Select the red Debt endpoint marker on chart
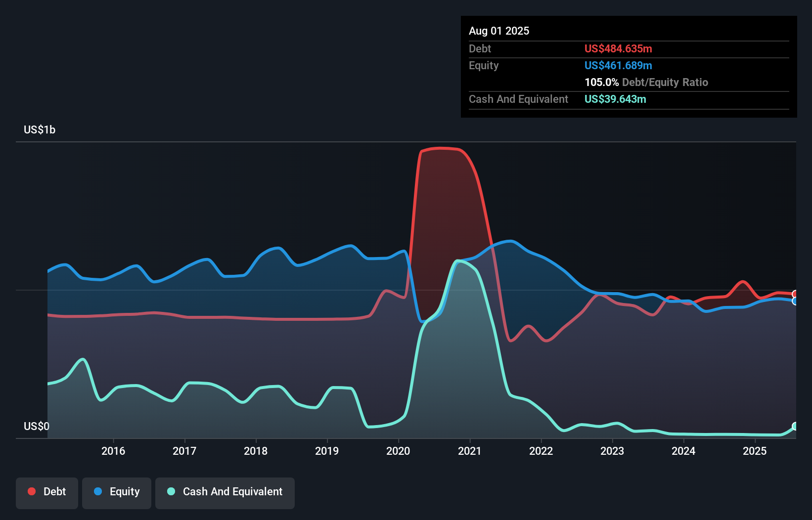This screenshot has height=520, width=812. pyautogui.click(x=795, y=294)
